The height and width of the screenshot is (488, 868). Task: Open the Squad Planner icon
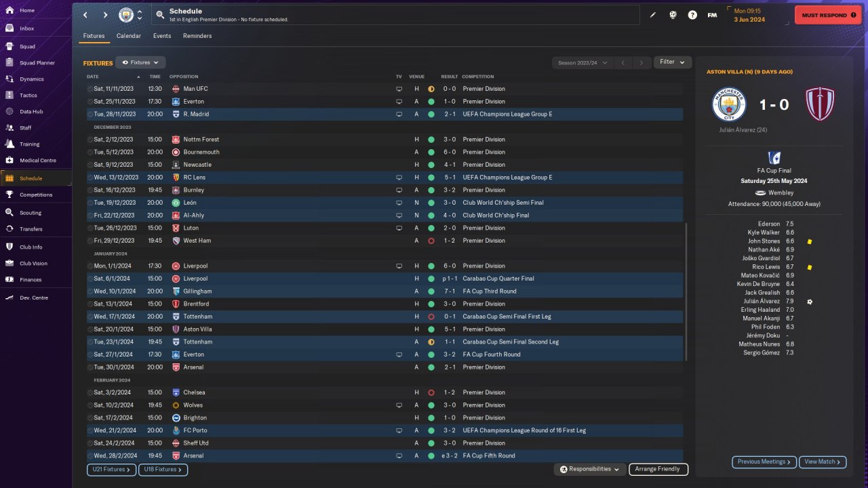(x=9, y=63)
